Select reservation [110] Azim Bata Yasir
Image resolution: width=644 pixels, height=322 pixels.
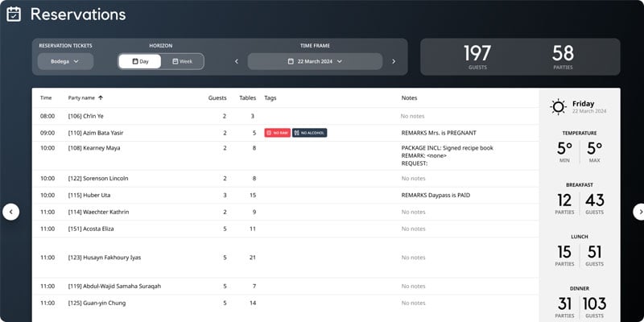tap(285, 133)
